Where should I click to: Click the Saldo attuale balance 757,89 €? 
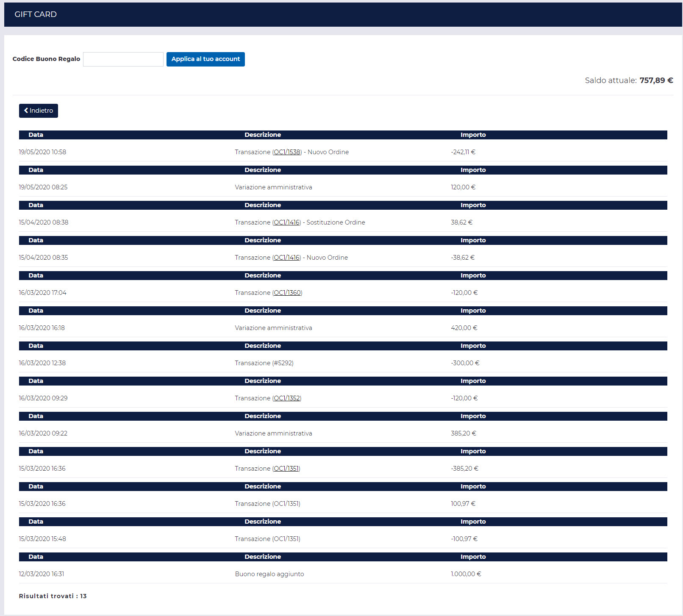pyautogui.click(x=655, y=80)
